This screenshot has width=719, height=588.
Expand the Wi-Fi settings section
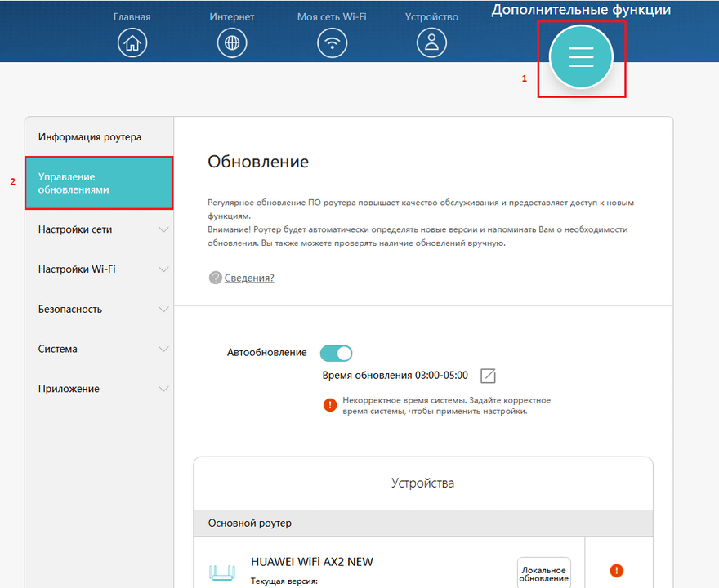pos(98,269)
